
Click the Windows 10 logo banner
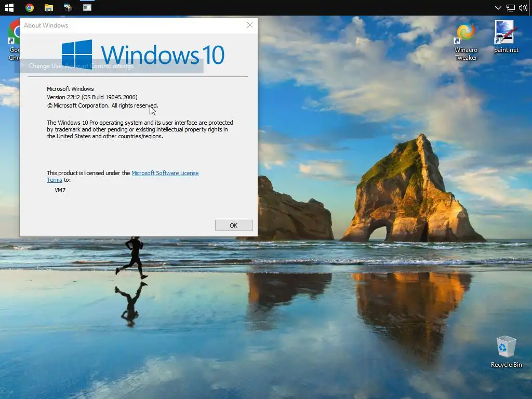pos(143,54)
